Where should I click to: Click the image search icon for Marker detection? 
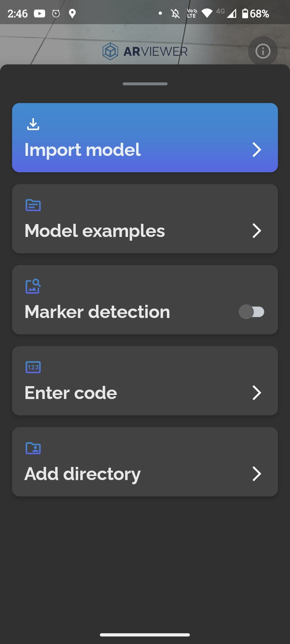click(33, 286)
